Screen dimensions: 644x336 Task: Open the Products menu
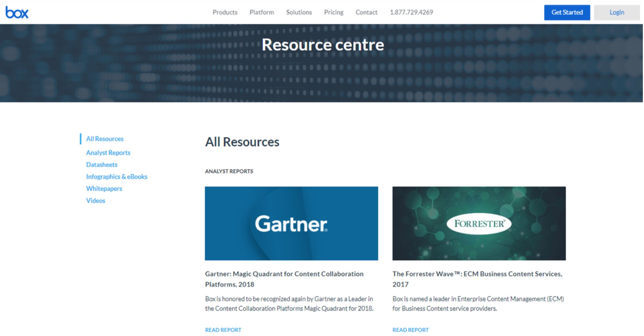tap(225, 12)
